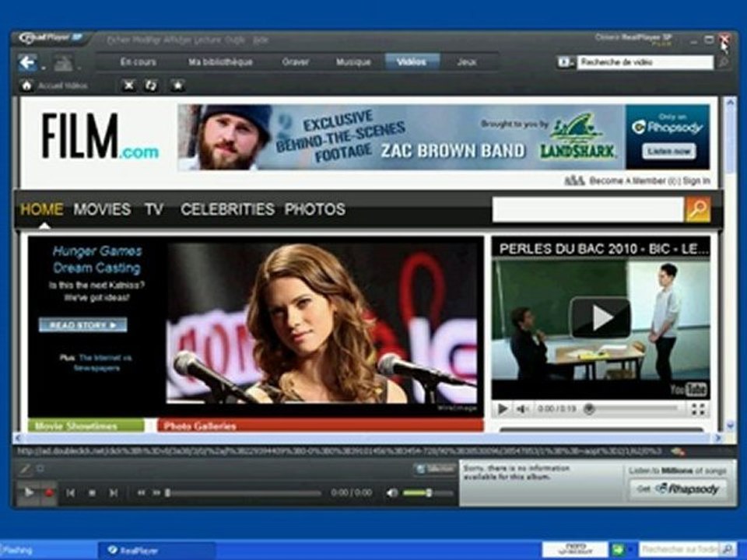The height and width of the screenshot is (560, 747).
Task: Click the YouTube video progress bar
Action: click(633, 408)
